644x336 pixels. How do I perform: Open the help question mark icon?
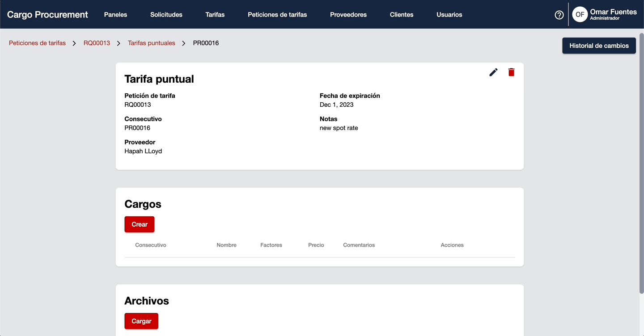[x=559, y=15]
